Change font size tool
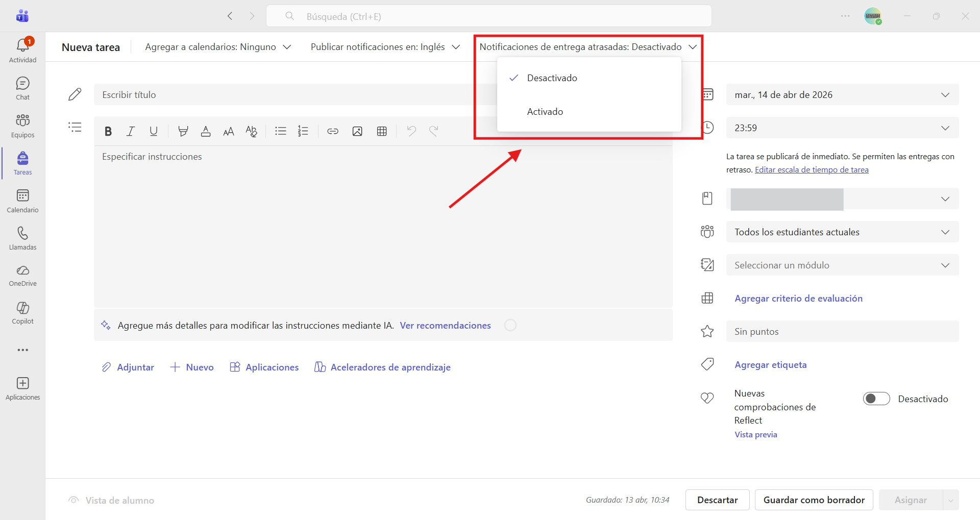This screenshot has height=520, width=980. pyautogui.click(x=229, y=131)
